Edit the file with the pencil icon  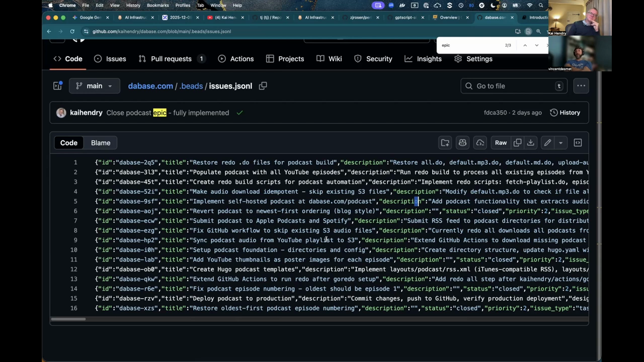point(547,143)
